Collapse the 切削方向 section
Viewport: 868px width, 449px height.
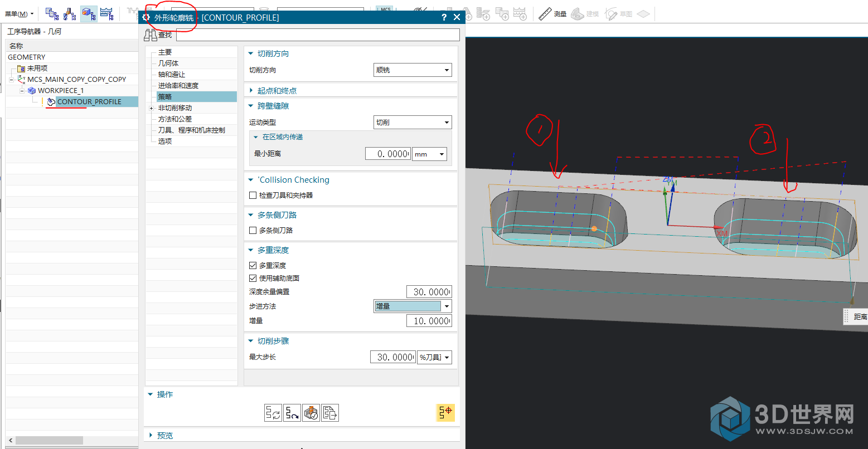pyautogui.click(x=251, y=53)
